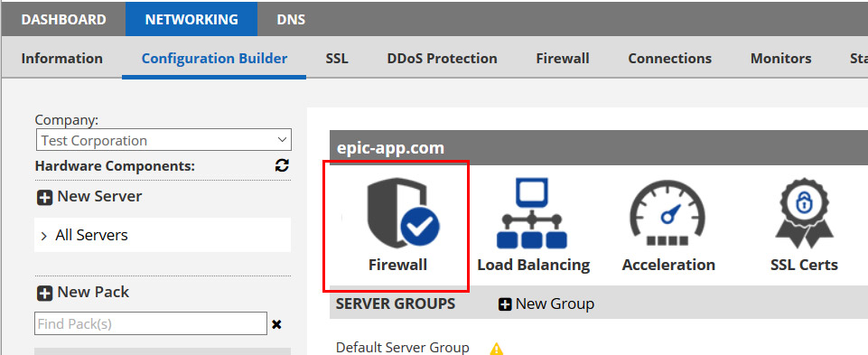Open the Information sub-tab
868x355 pixels.
62,58
